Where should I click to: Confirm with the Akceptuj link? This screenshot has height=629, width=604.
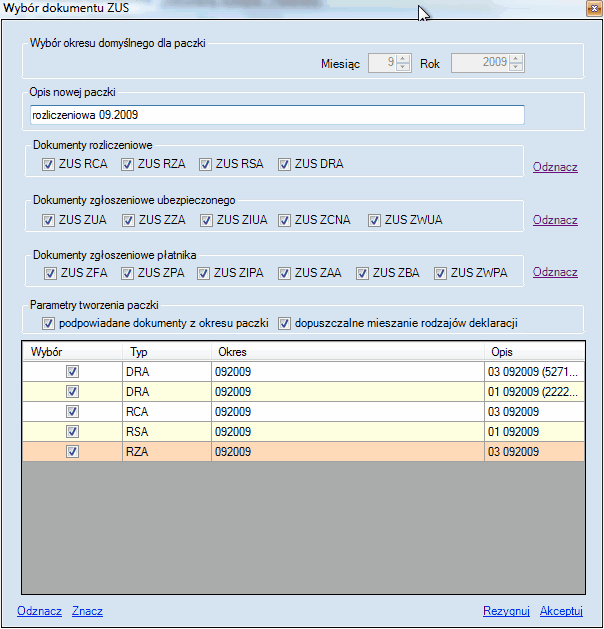[561, 611]
